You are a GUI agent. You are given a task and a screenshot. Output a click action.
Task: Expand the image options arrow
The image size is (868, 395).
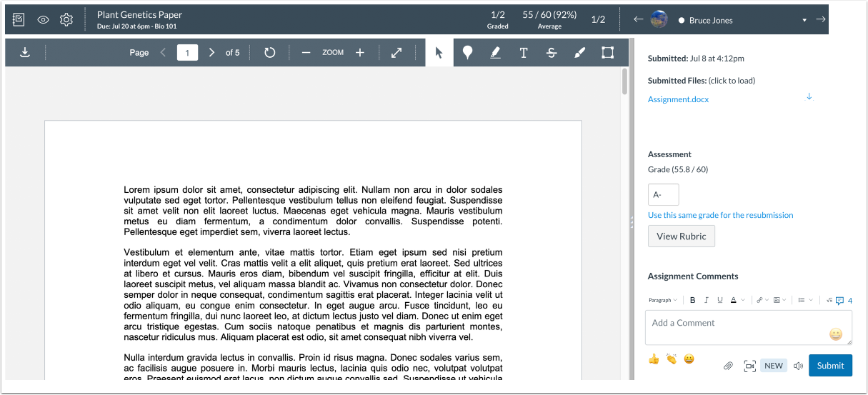coord(784,300)
